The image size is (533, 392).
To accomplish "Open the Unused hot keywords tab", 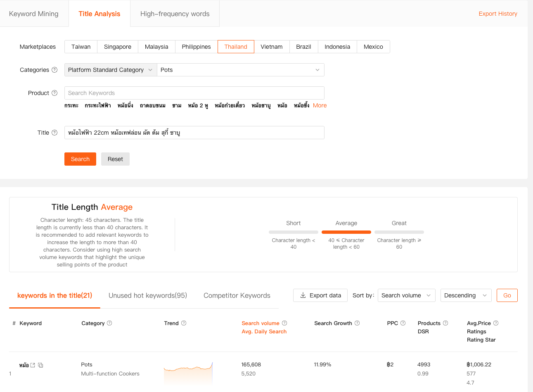I will pos(147,295).
